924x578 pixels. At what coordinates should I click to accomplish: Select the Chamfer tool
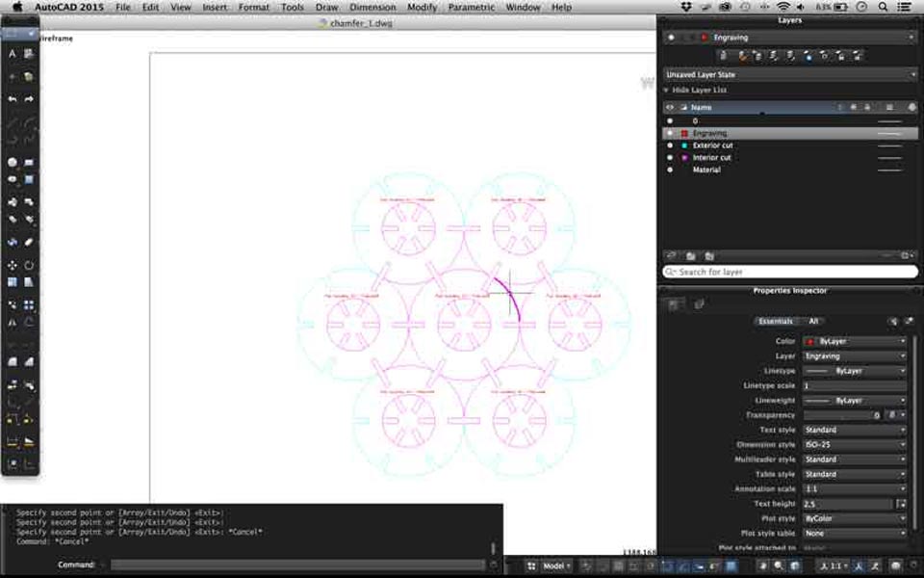point(29,361)
